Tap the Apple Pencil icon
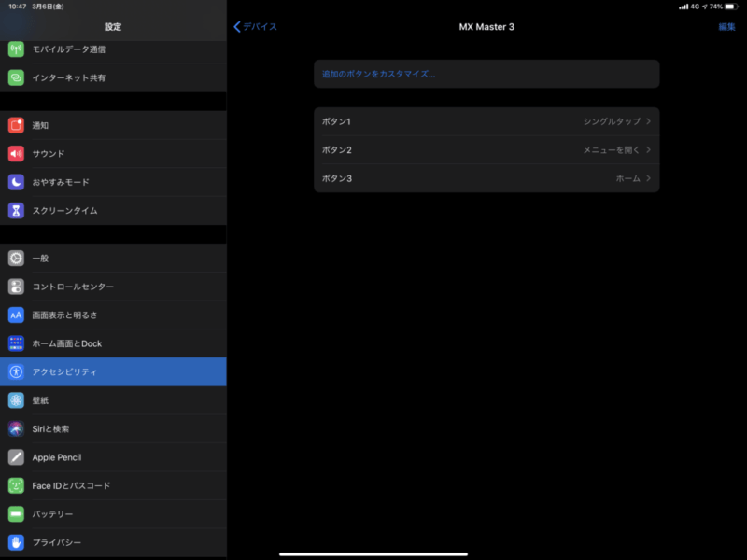Viewport: 747px width, 560px height. (x=16, y=457)
